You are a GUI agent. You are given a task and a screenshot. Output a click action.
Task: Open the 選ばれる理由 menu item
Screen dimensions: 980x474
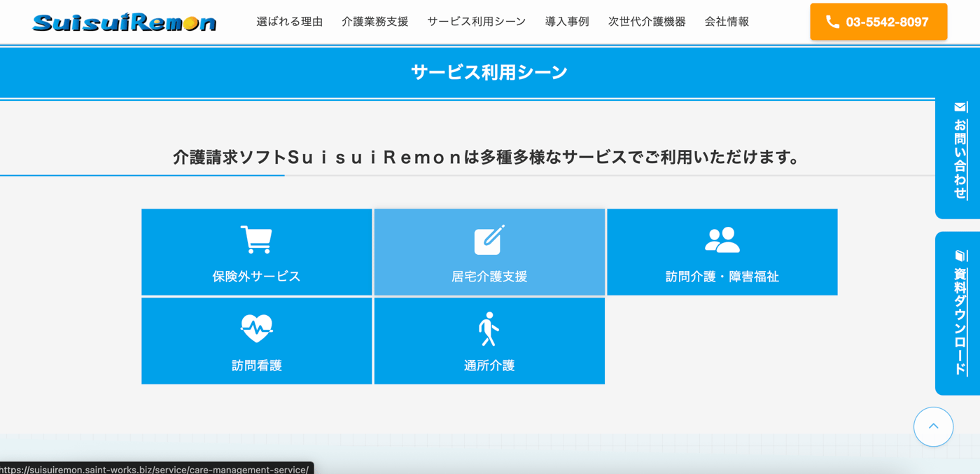click(289, 22)
